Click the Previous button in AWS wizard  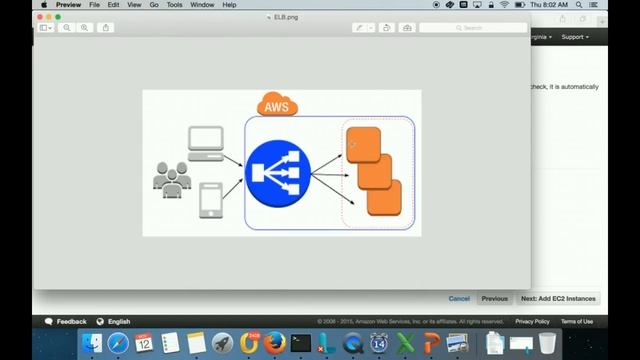495,299
